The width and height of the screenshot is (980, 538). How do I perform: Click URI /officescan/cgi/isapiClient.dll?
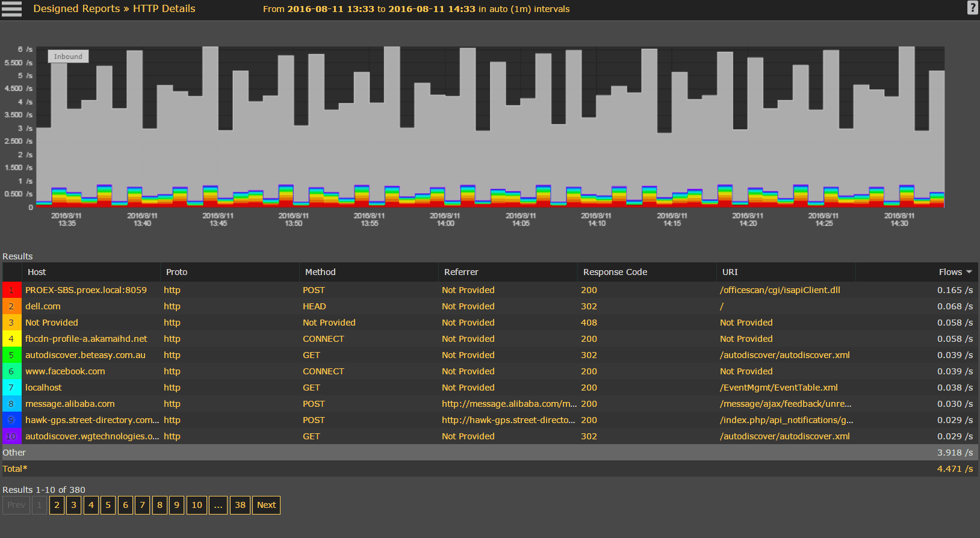[x=780, y=290]
